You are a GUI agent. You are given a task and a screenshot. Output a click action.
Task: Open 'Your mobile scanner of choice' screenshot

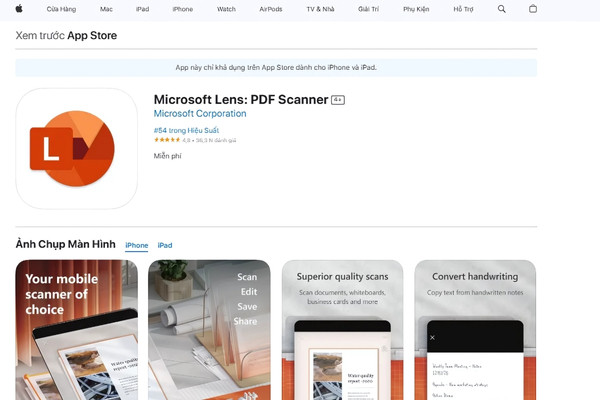coord(77,330)
